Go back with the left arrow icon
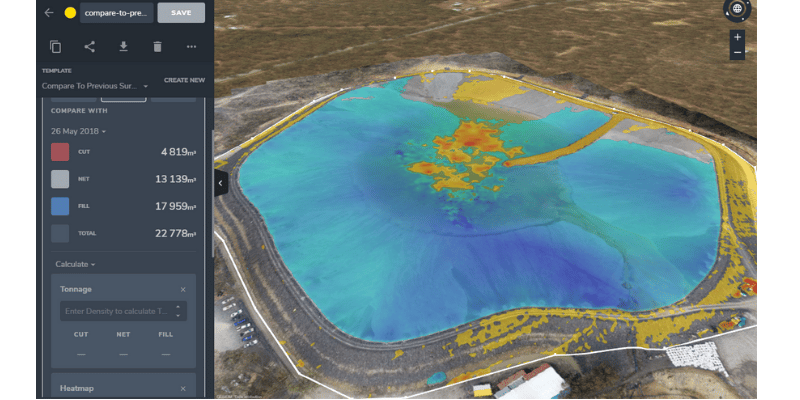The height and width of the screenshot is (400, 800). pyautogui.click(x=49, y=13)
